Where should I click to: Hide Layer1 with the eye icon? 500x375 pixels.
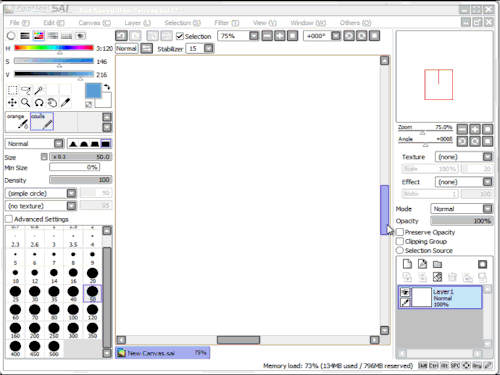click(405, 292)
